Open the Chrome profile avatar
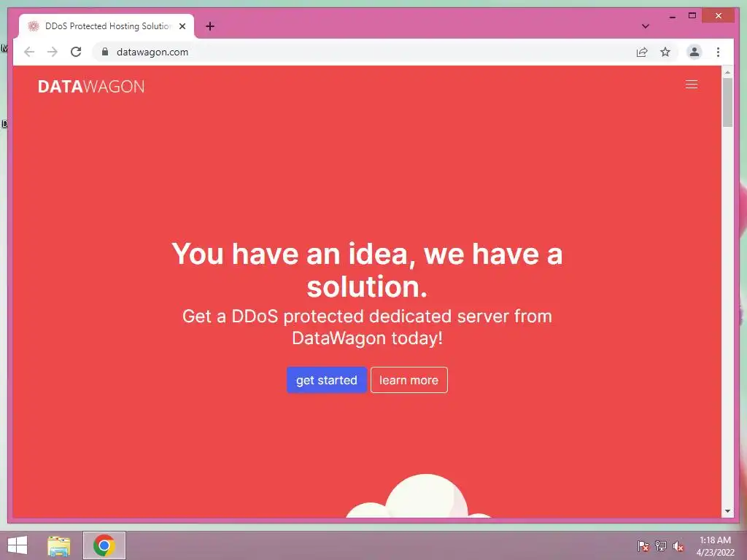This screenshot has width=747, height=560. (694, 52)
